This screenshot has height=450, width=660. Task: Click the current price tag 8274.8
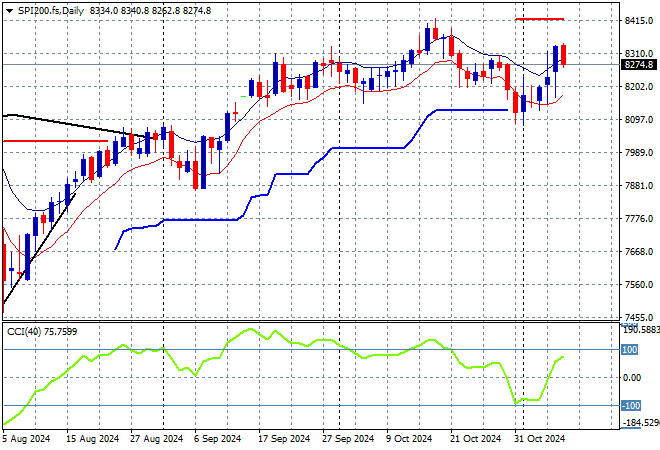click(x=639, y=64)
